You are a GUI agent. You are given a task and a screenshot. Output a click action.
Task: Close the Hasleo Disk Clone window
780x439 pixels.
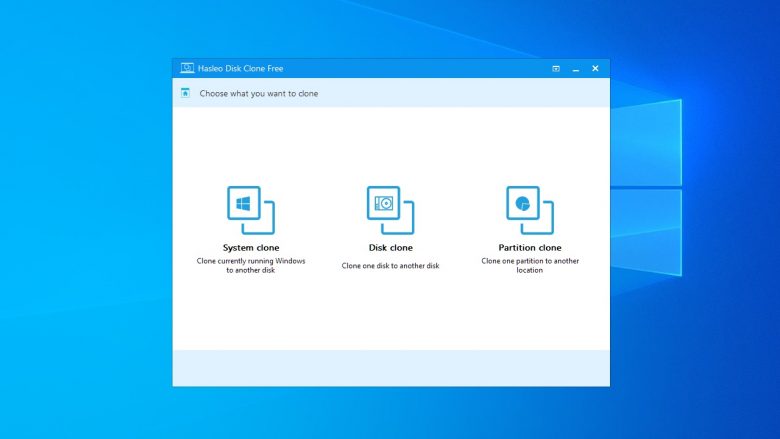coord(595,69)
